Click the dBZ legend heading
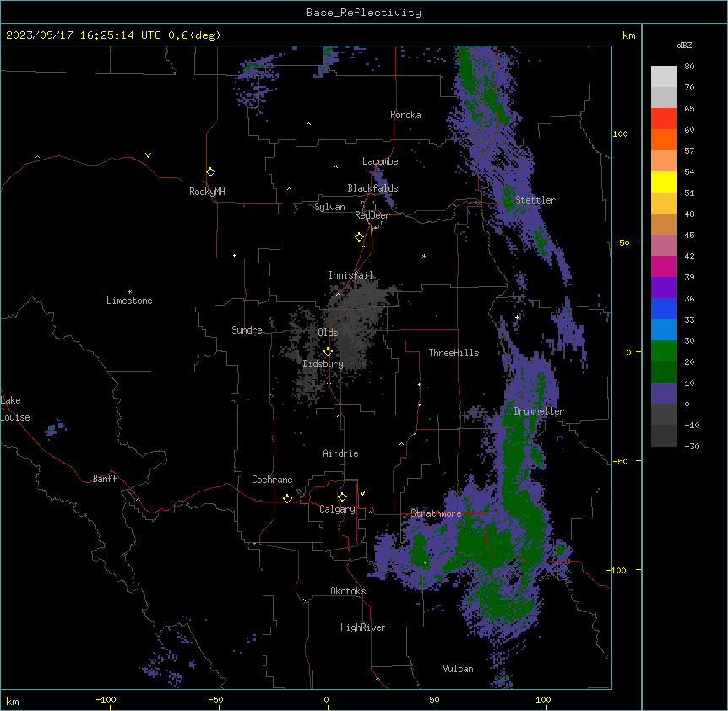 coord(684,46)
